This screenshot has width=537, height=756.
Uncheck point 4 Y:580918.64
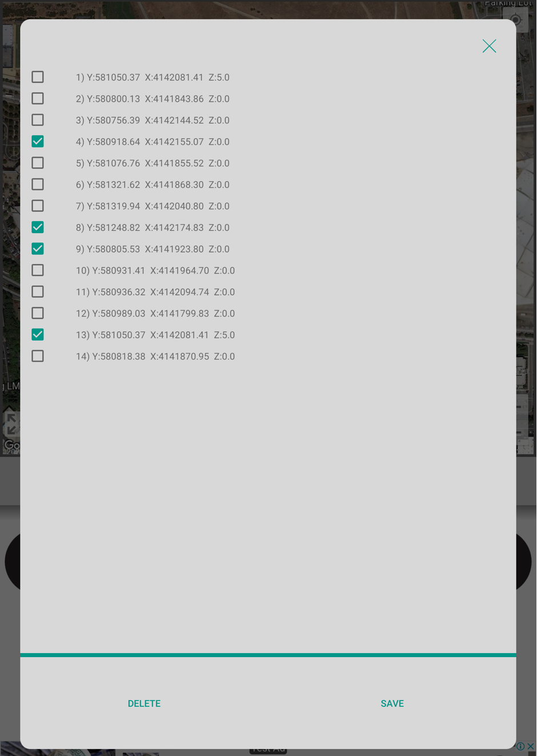[38, 141]
